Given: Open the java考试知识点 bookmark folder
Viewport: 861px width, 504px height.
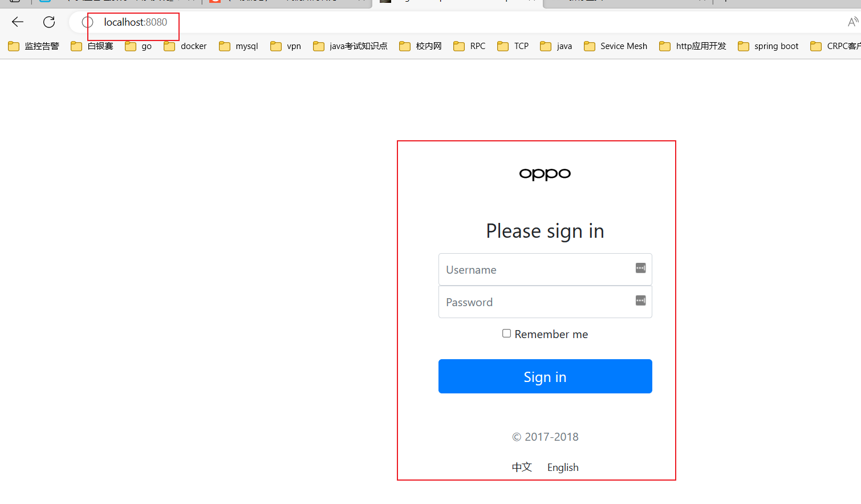Looking at the screenshot, I should [x=350, y=46].
